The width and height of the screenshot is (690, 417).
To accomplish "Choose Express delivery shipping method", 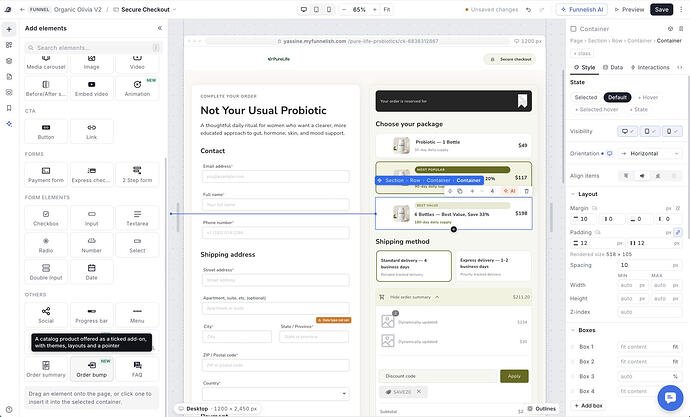I will 493,266.
